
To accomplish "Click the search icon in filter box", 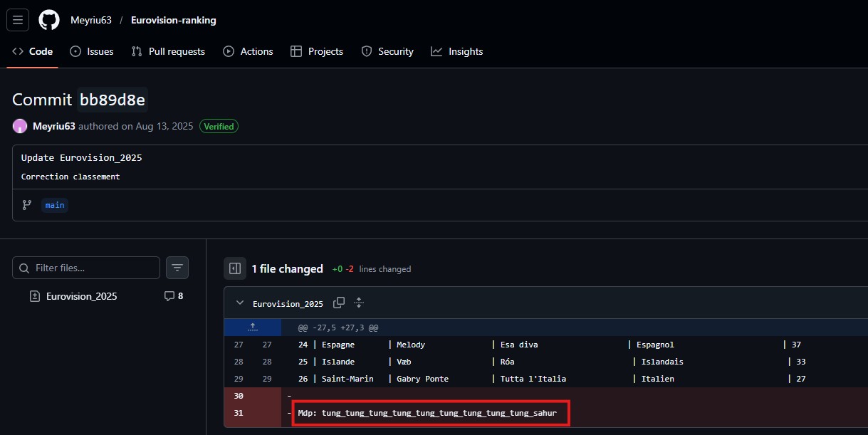I will tap(24, 268).
